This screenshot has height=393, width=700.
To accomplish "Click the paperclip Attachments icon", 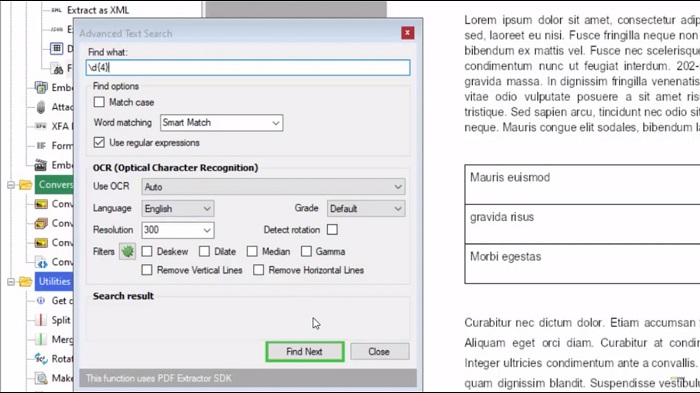I will [x=41, y=107].
